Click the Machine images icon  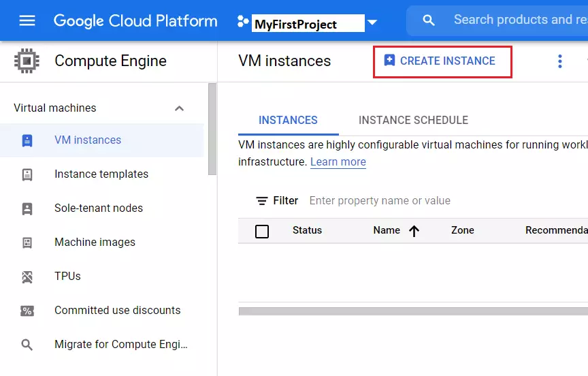(27, 242)
